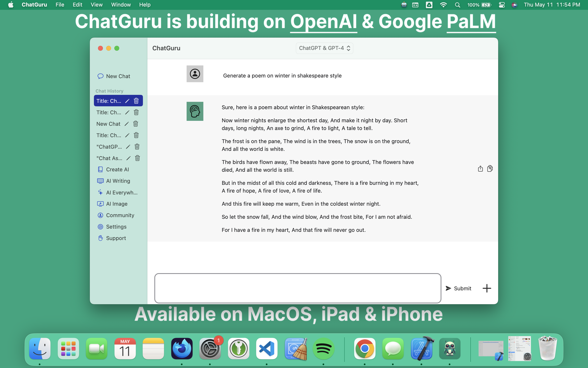Open AI Image section
588x368 pixels.
tap(112, 204)
